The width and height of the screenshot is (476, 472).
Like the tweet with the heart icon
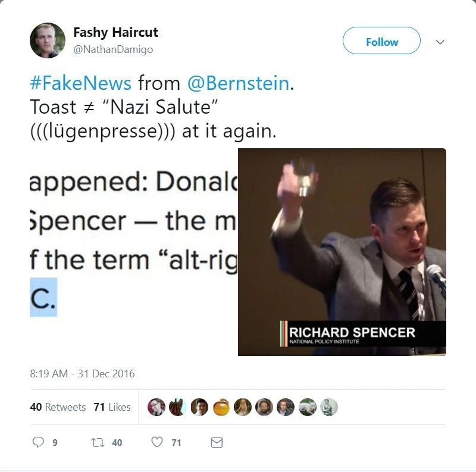pos(157,442)
